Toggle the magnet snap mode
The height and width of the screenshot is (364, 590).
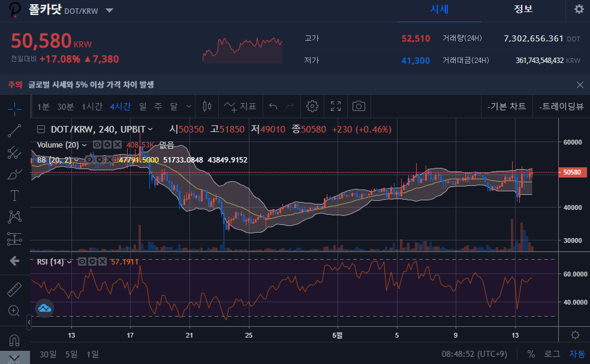tap(14, 340)
